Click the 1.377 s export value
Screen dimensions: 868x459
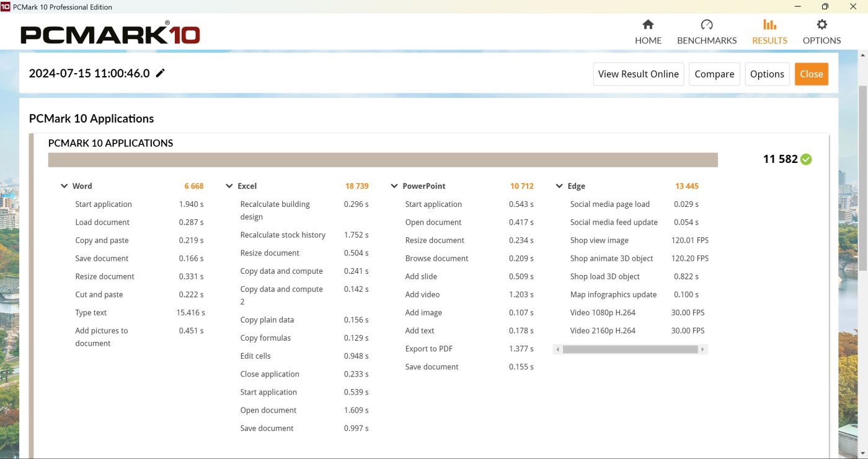pyautogui.click(x=521, y=349)
